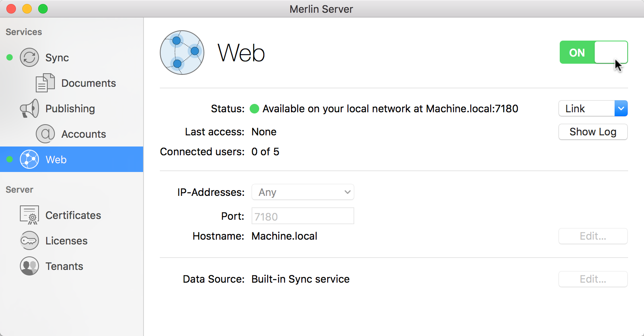Screen dimensions: 644x336
Task: Open the Publishing service entry
Action: point(72,108)
